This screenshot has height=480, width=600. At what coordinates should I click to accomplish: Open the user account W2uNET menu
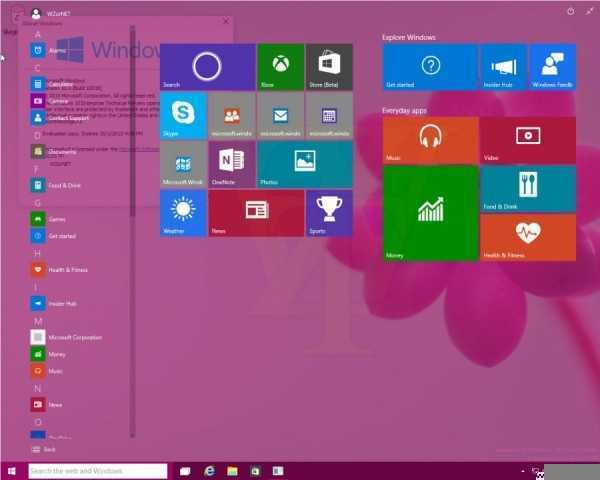pyautogui.click(x=50, y=14)
